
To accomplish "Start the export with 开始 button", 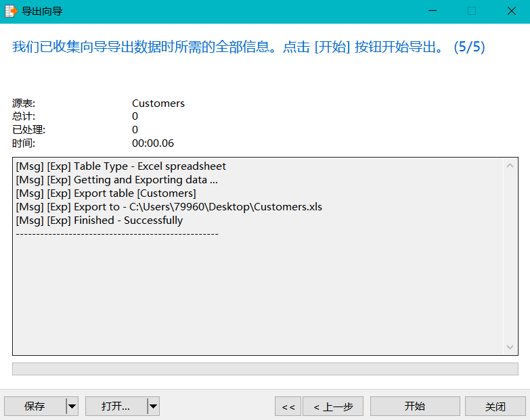I will (415, 406).
